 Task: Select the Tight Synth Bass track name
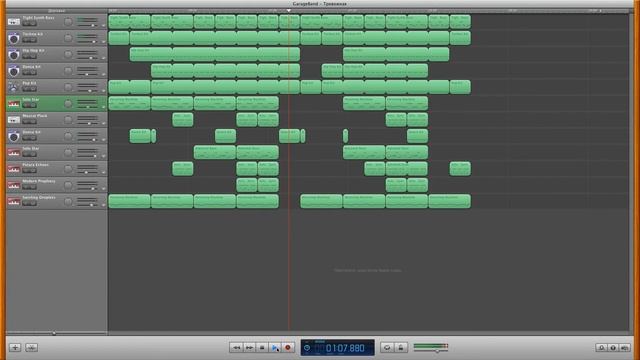click(x=38, y=18)
